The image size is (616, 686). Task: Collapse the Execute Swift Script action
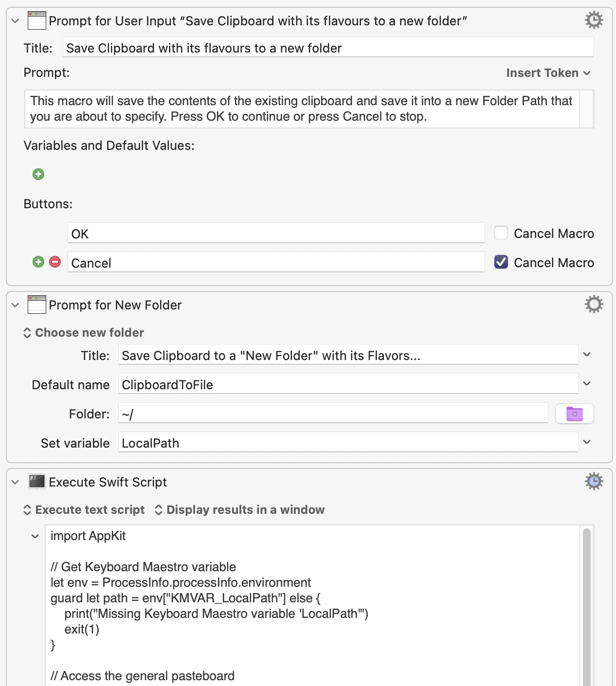click(15, 482)
